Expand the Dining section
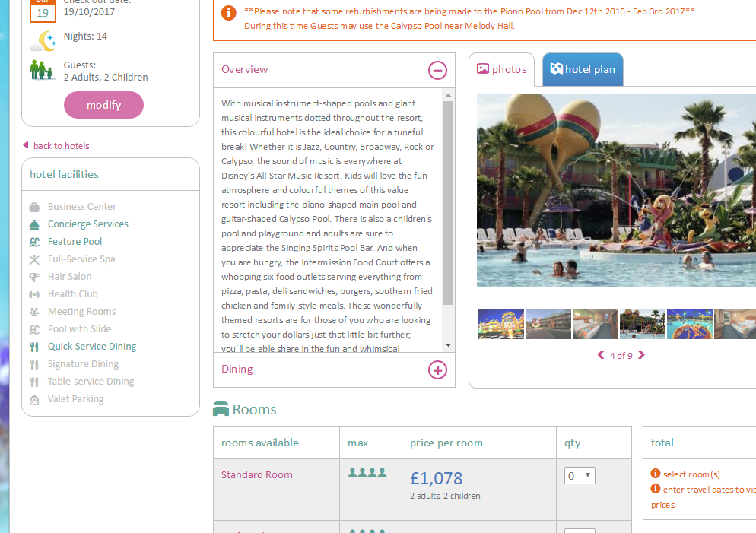 click(437, 370)
